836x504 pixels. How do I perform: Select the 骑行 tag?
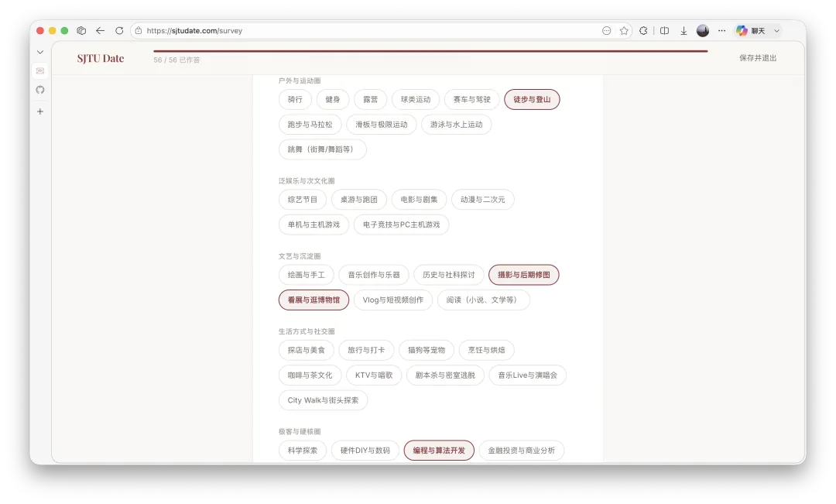[295, 100]
